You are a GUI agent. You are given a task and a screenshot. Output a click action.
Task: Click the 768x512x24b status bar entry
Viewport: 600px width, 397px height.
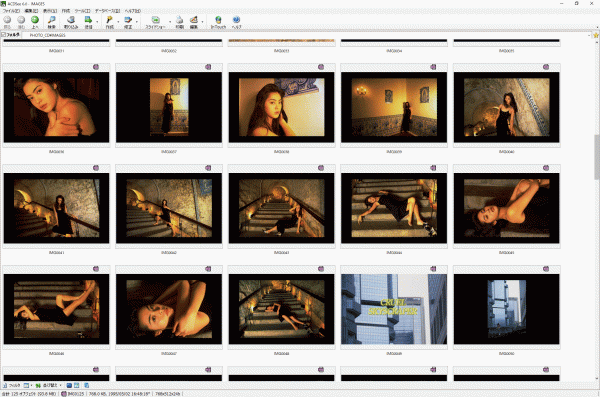point(168,394)
